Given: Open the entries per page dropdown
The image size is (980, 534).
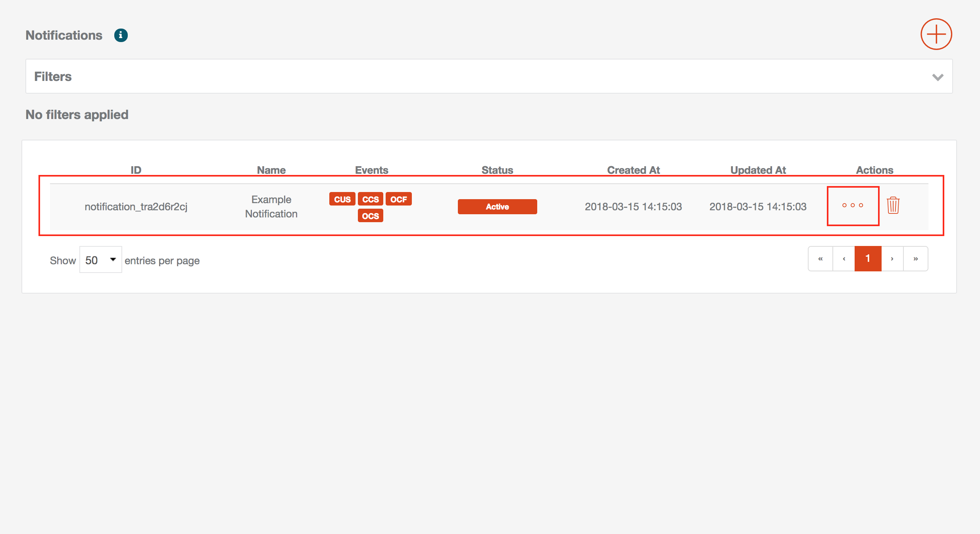Looking at the screenshot, I should click(x=100, y=260).
